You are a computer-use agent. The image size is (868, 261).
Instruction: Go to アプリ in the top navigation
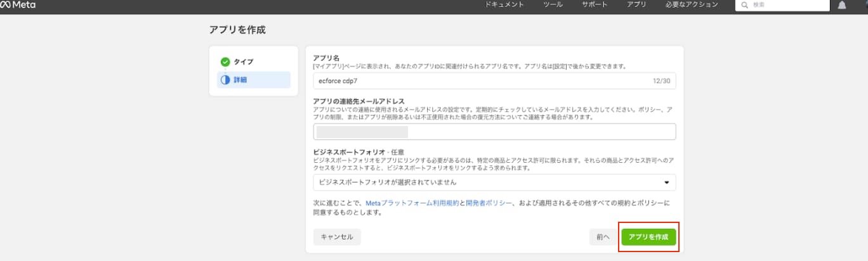[x=636, y=4]
